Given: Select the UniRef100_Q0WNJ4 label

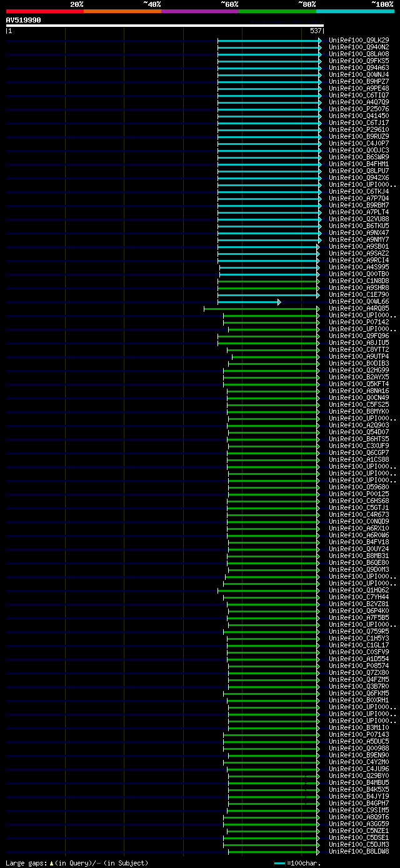Looking at the screenshot, I should coord(359,74).
